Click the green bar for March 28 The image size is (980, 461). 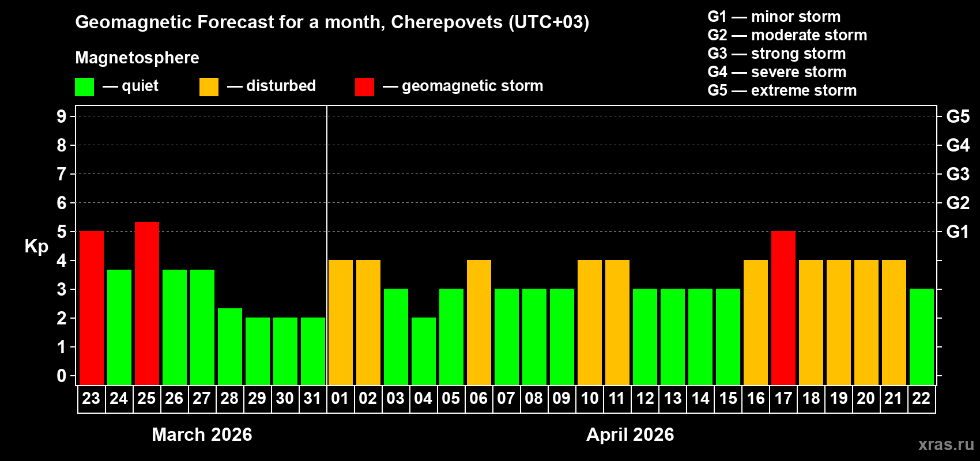click(230, 346)
